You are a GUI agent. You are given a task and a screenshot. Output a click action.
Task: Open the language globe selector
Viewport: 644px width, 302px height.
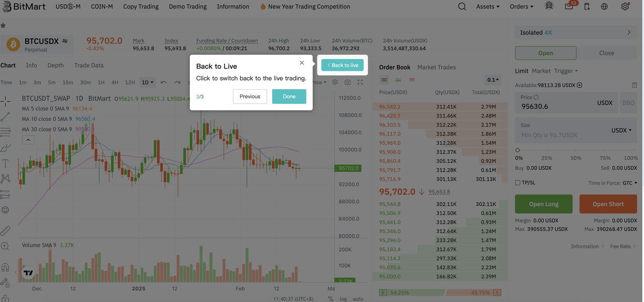604,7
